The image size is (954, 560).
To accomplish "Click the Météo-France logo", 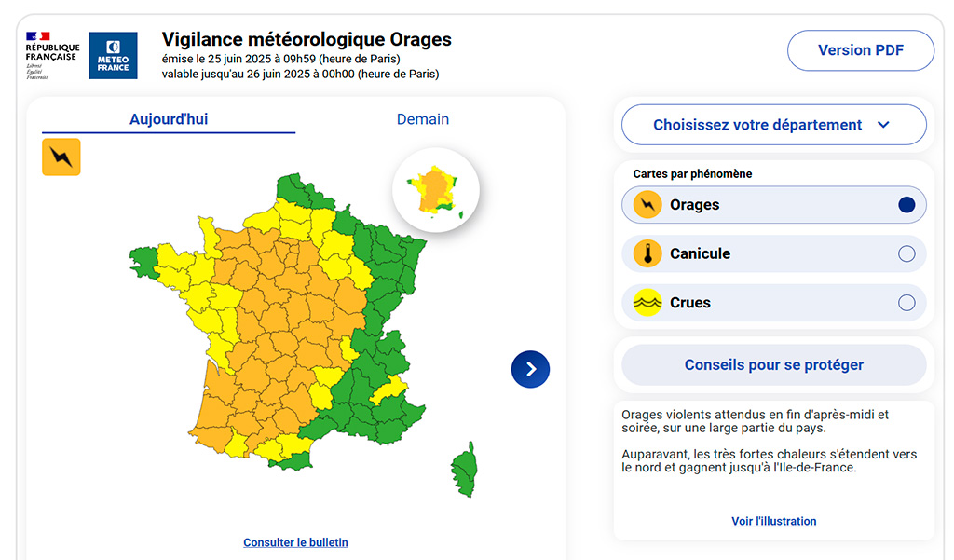I will [x=113, y=56].
